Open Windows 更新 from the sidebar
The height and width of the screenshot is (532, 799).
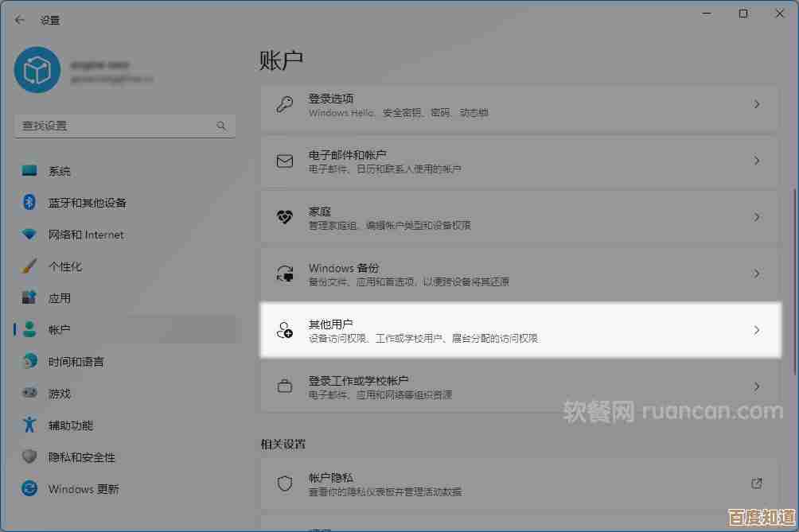[x=28, y=488]
